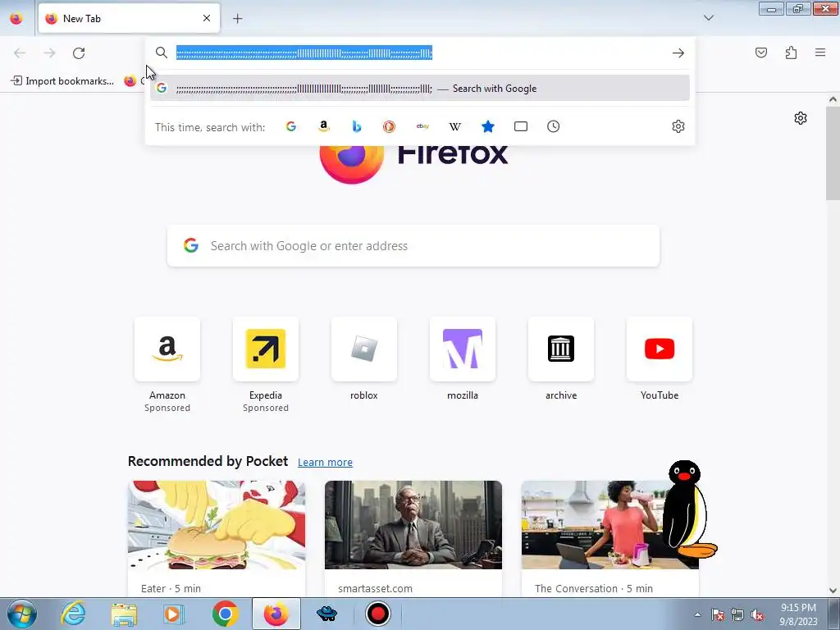Open the Extensions puzzle icon
This screenshot has height=630, width=840.
click(x=791, y=52)
